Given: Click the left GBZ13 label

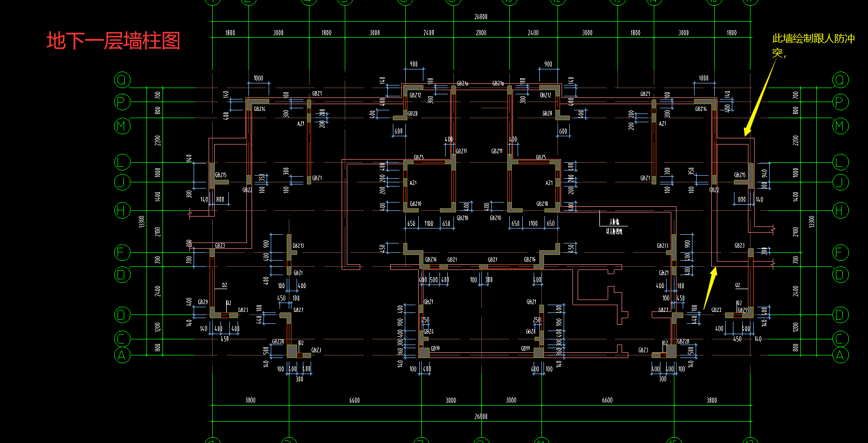Looking at the screenshot, I should [298, 246].
